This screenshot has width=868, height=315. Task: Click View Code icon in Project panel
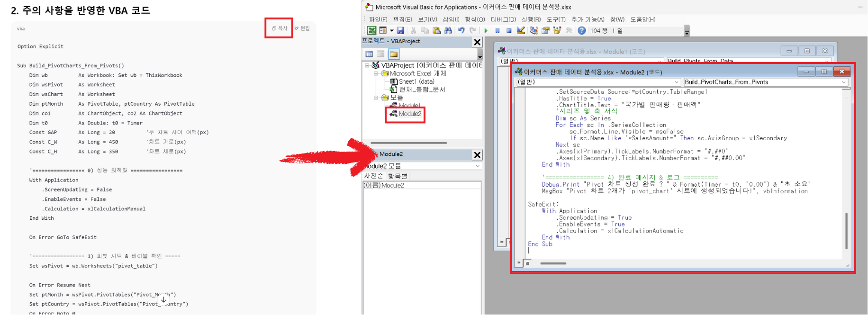tap(369, 54)
